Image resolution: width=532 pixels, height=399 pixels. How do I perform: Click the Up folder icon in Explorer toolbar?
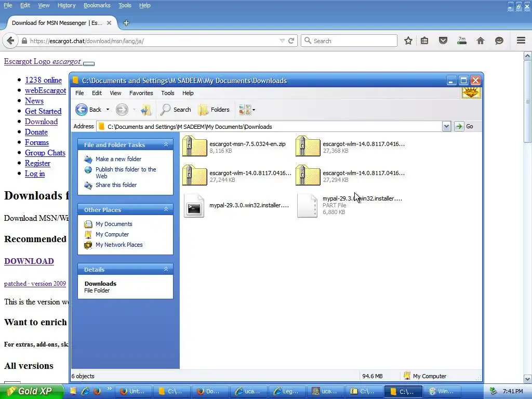coord(146,110)
